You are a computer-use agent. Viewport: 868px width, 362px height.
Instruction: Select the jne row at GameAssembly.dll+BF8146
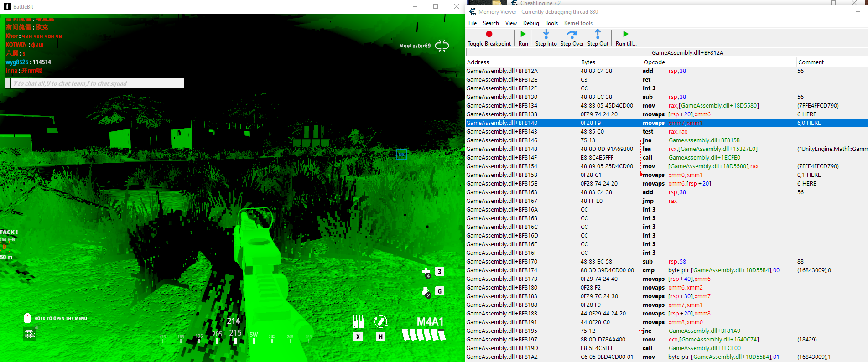pos(667,140)
